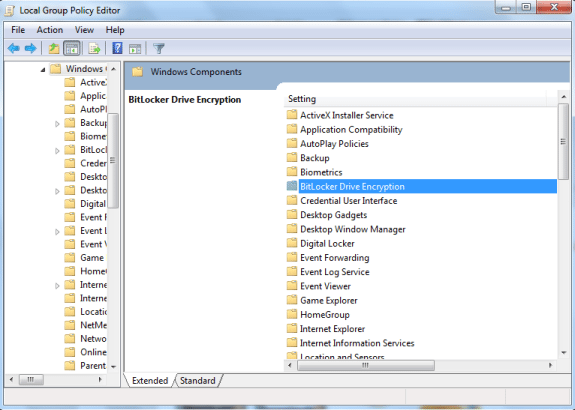Screen dimensions: 575x410
Task: Click the Desktop Gadgets folder icon
Action: click(x=292, y=215)
